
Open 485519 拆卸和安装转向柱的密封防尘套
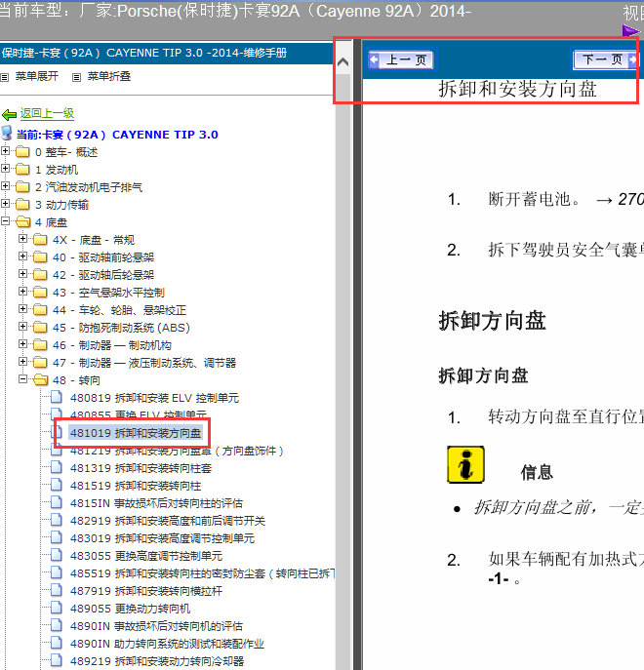[x=202, y=573]
